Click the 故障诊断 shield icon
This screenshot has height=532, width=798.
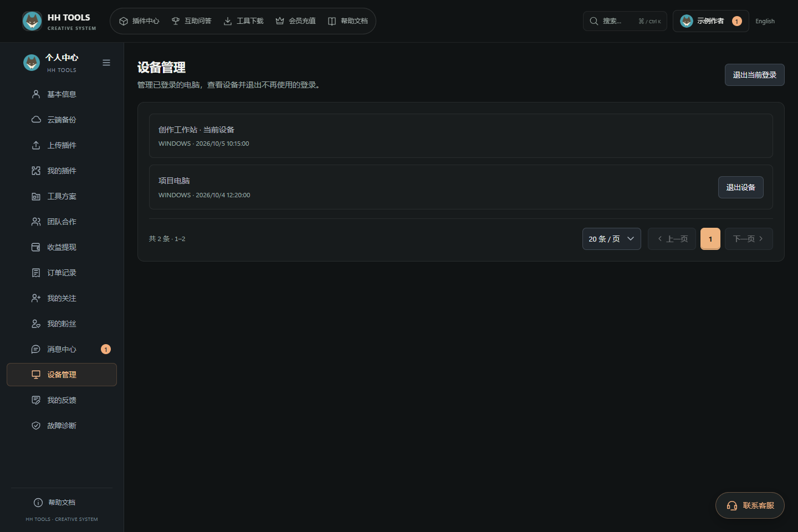point(36,426)
